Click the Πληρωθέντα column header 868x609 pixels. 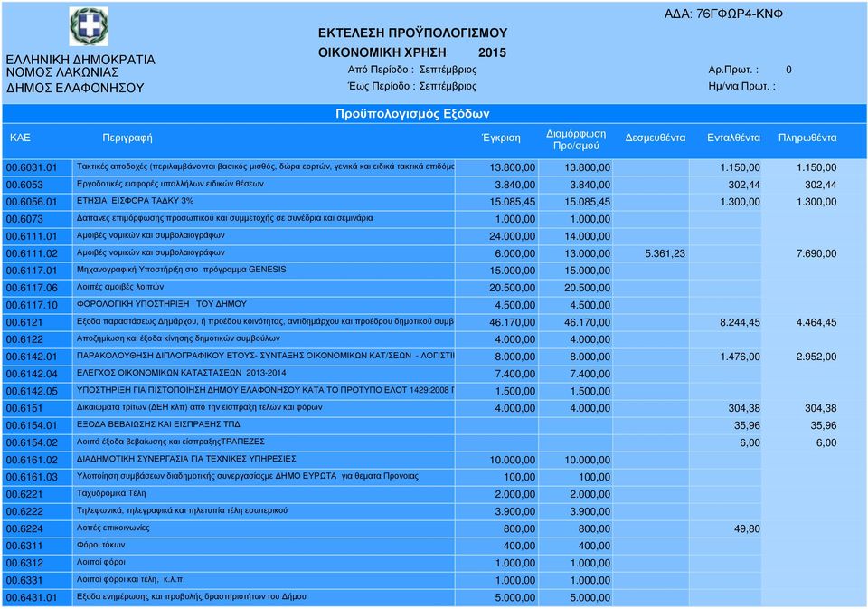click(x=807, y=138)
